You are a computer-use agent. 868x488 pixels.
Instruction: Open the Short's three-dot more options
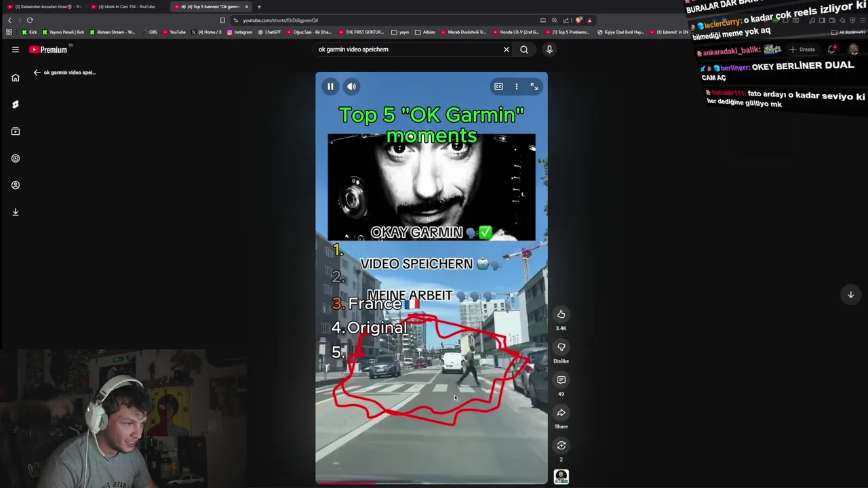coord(516,87)
